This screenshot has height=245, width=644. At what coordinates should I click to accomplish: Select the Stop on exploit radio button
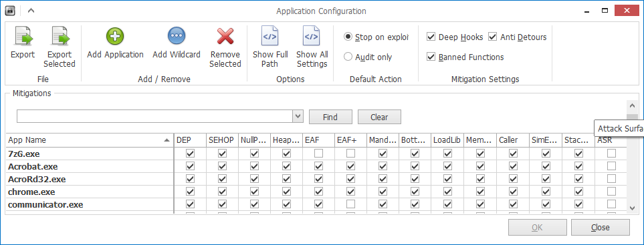coord(348,37)
